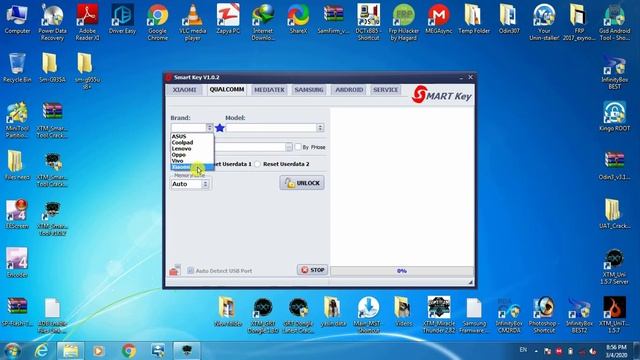Switch to the ANDROID tab
This screenshot has width=640, height=360.
349,90
